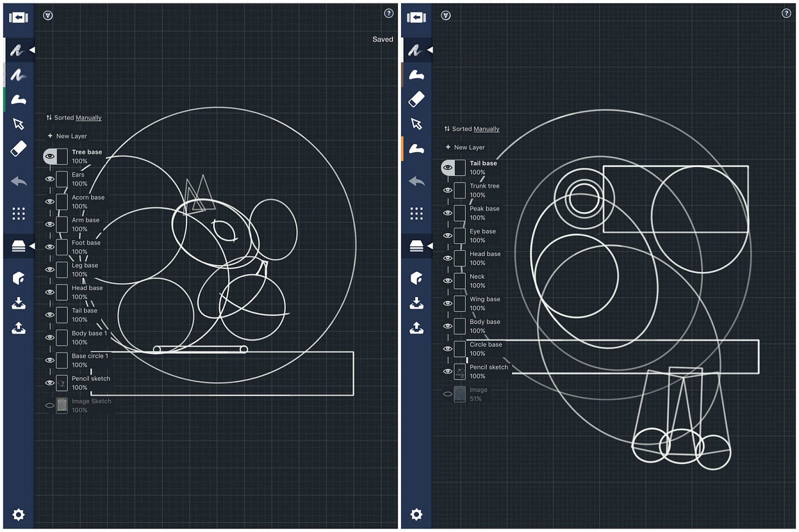Select the soft brush tool in left screenshot
Viewport: 799px width, 532px height.
pyautogui.click(x=18, y=75)
